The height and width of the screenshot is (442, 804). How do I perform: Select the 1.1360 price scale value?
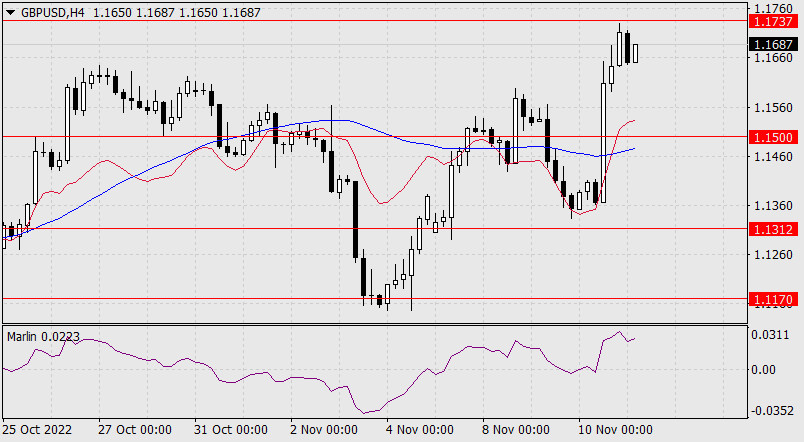pyautogui.click(x=773, y=206)
